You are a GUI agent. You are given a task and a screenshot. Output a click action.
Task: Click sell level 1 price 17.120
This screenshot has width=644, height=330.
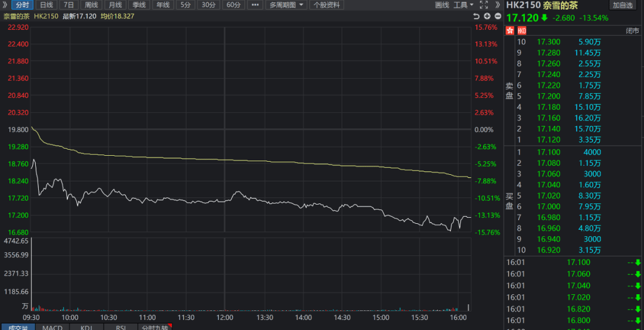[x=549, y=140]
